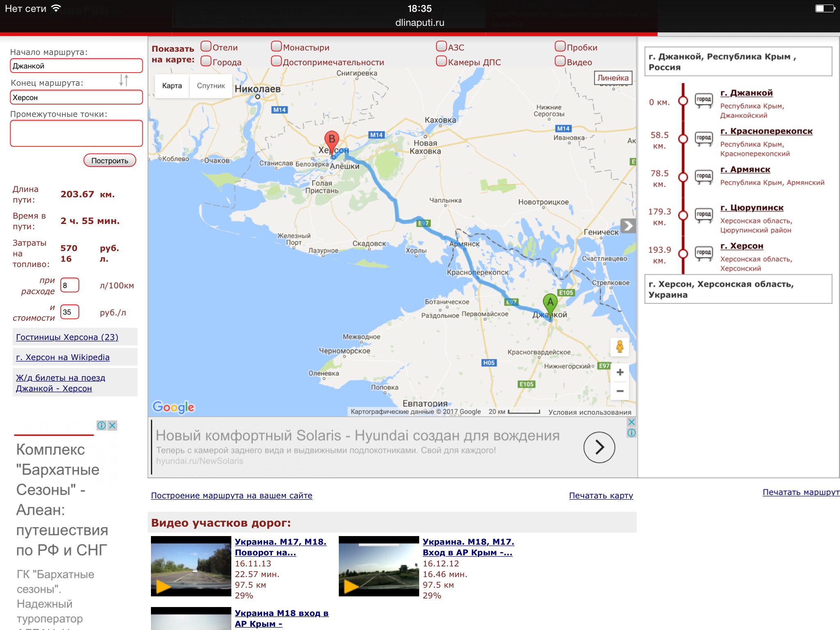Screen dimensions: 840x630
Task: Open Украина. М17, М18. Поворот на... link
Action: click(281, 547)
